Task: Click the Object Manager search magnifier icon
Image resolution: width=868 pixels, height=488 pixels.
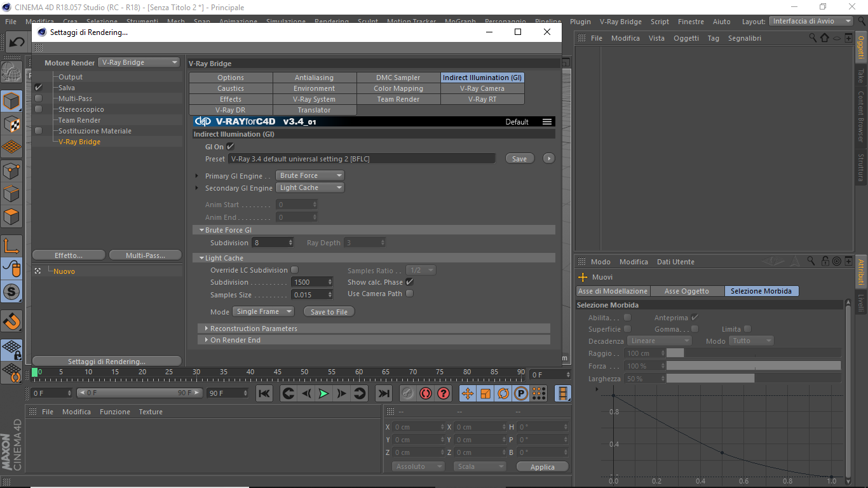Action: click(813, 38)
